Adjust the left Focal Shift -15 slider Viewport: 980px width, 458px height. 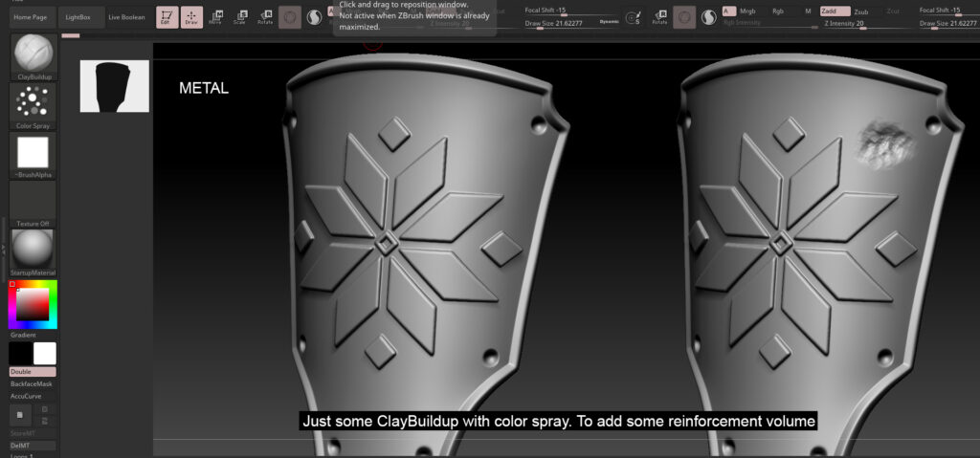click(571, 11)
